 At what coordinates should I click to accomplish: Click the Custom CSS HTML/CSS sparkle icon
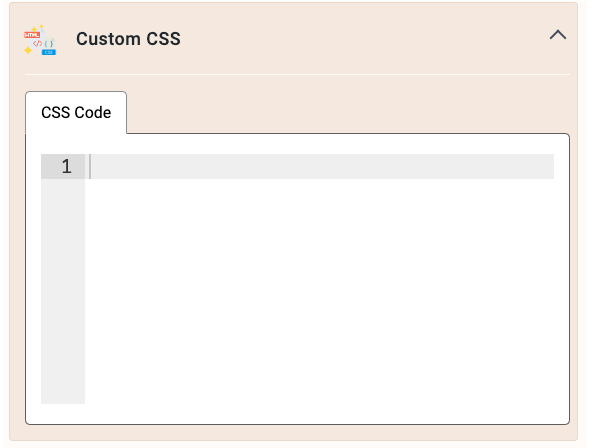(x=40, y=40)
